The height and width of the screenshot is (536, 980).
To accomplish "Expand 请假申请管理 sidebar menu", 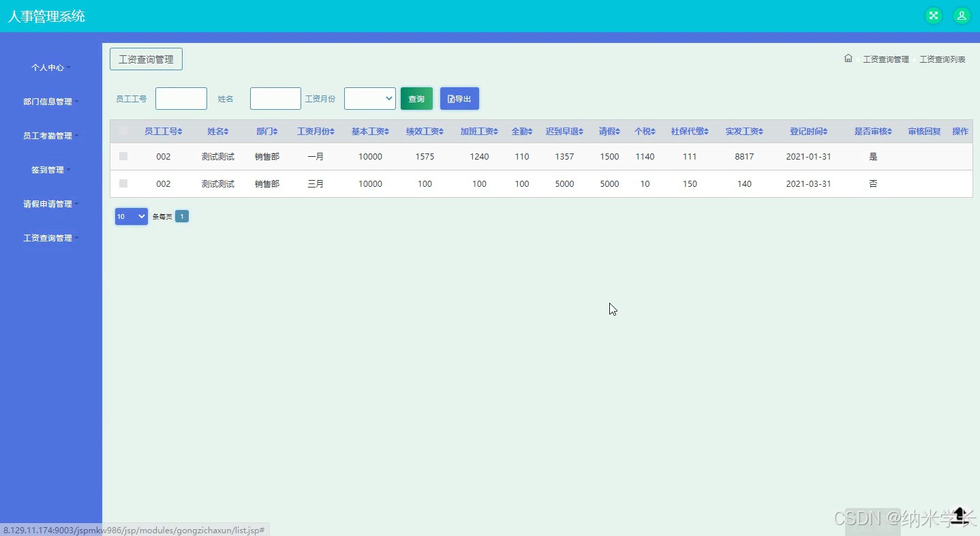I will (51, 204).
